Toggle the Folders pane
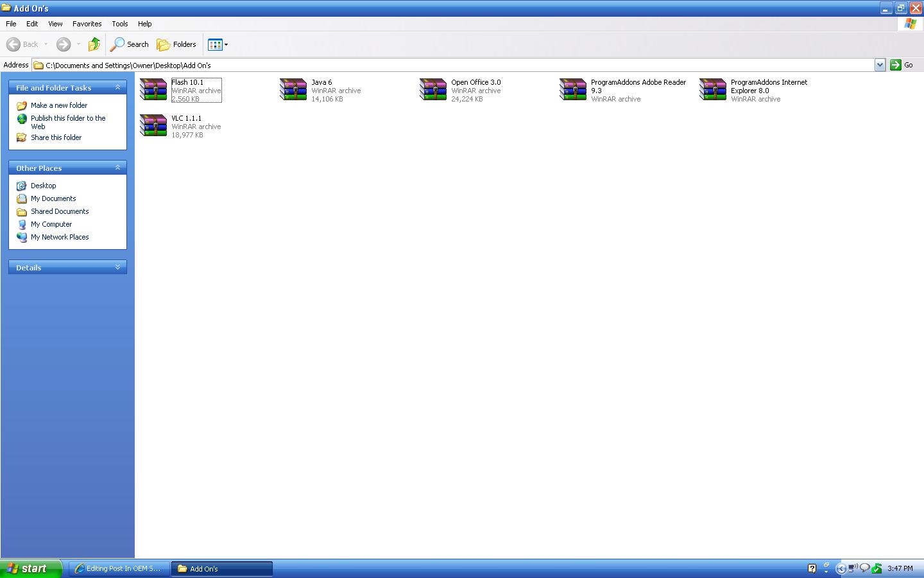The height and width of the screenshot is (578, 924). [176, 44]
